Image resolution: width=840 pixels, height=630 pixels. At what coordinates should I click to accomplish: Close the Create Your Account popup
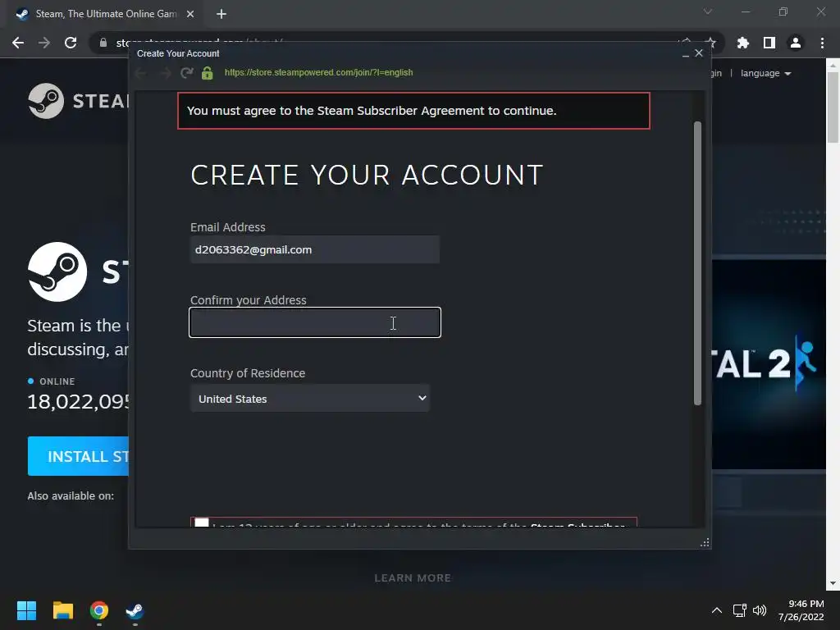[699, 53]
